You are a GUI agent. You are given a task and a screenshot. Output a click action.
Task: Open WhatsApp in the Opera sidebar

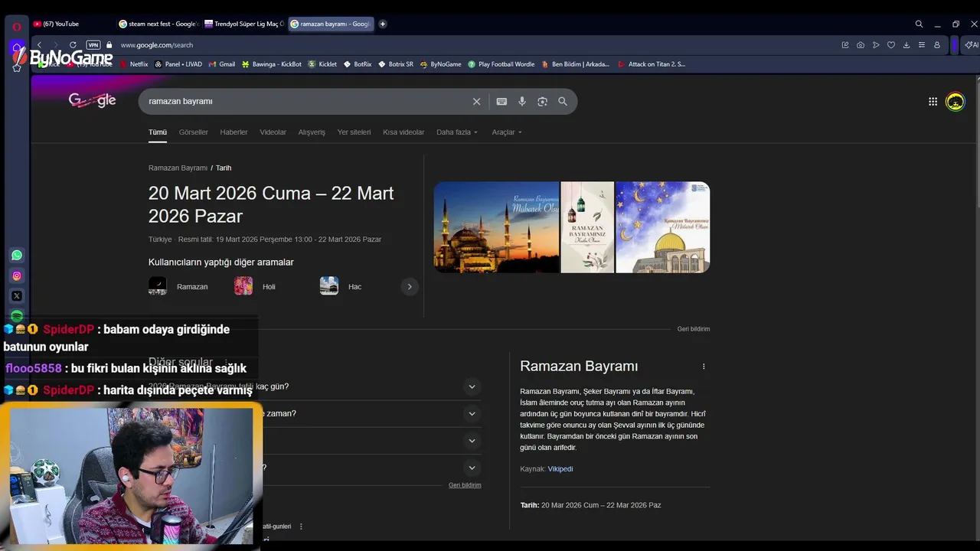coord(17,255)
